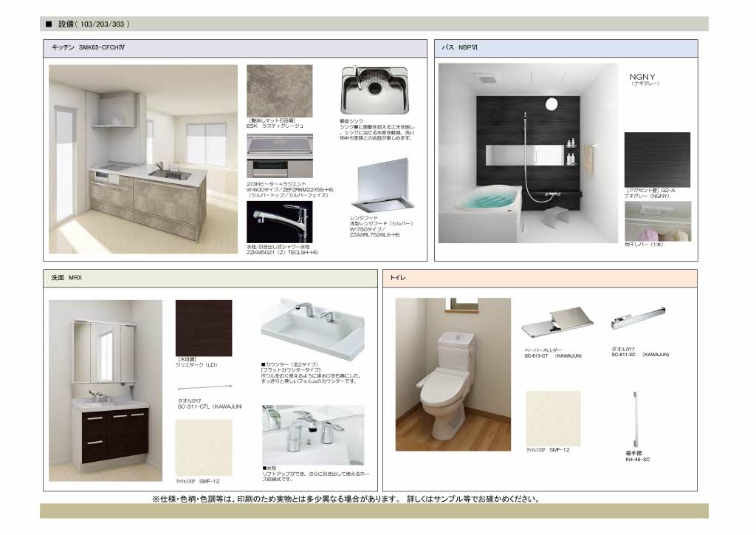Click the ペーパーホルダー SC-613-CT caption

point(553,353)
